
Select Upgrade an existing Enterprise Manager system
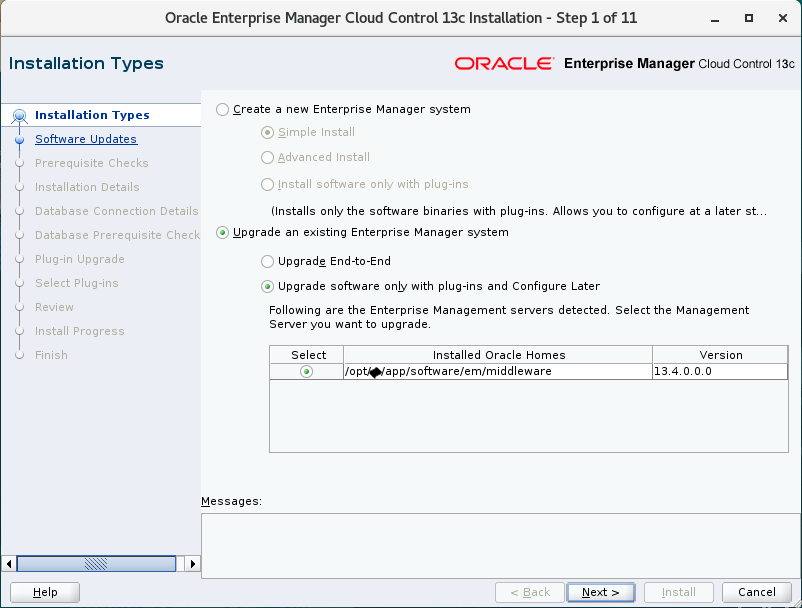pos(222,233)
